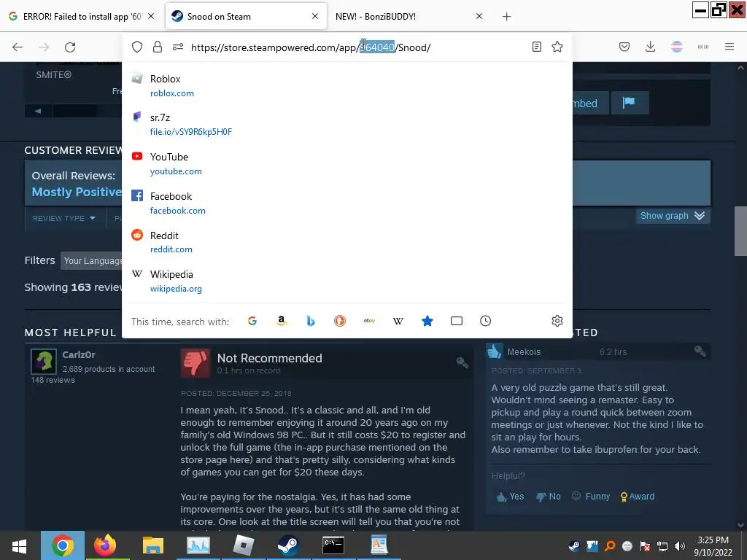Select the Reddit suggestion
The image size is (747, 560).
tap(347, 242)
